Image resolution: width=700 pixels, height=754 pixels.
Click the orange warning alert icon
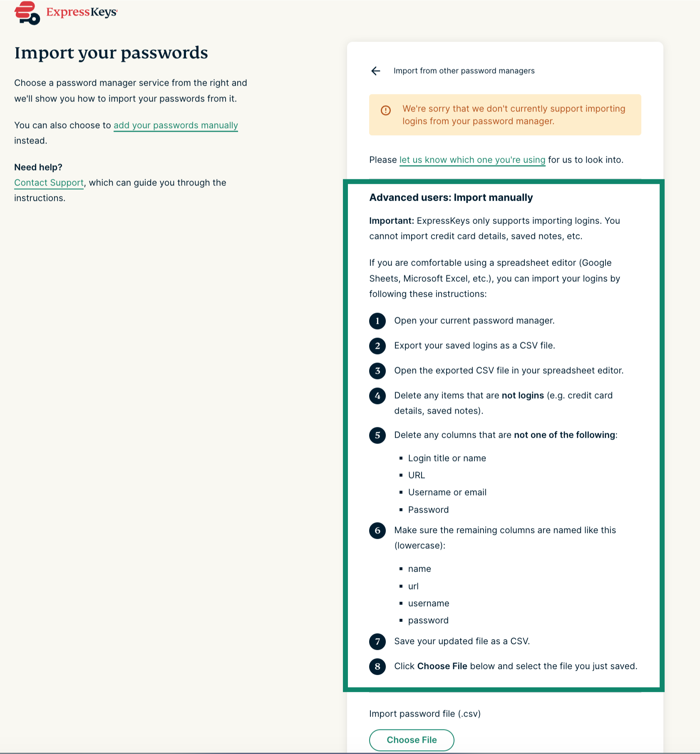[386, 110]
